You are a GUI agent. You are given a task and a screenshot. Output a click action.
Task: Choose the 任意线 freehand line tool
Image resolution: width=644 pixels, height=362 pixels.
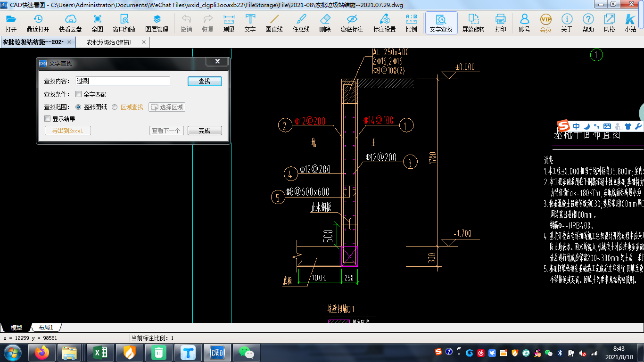click(301, 23)
